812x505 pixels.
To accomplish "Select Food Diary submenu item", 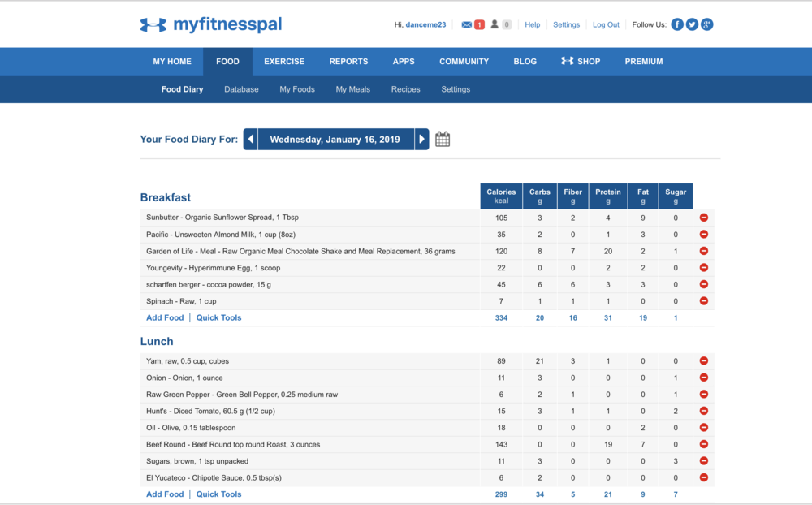I will pos(182,89).
